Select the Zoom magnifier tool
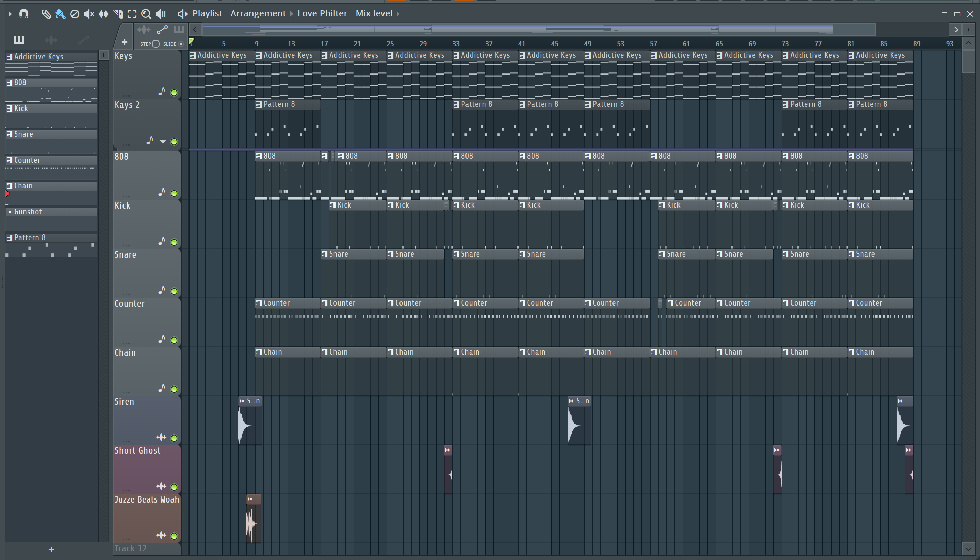Screen dimensions: 980x560 click(146, 14)
